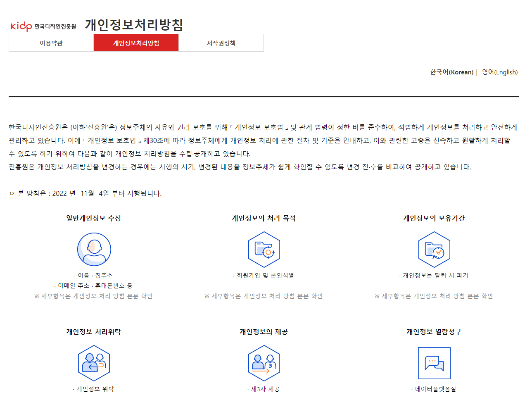Click the 개인정보의 처리 목적 folder icon
Viewport: 532px width, 395px height.
pos(264,250)
